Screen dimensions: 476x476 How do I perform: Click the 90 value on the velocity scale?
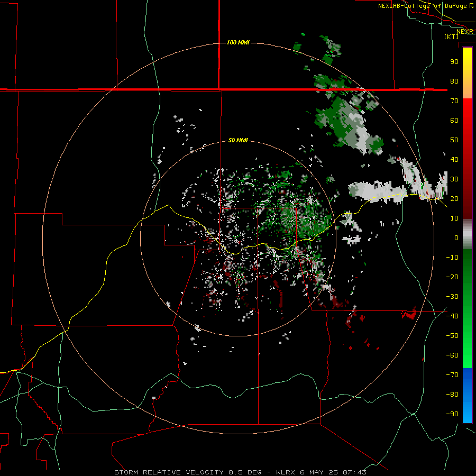click(454, 62)
